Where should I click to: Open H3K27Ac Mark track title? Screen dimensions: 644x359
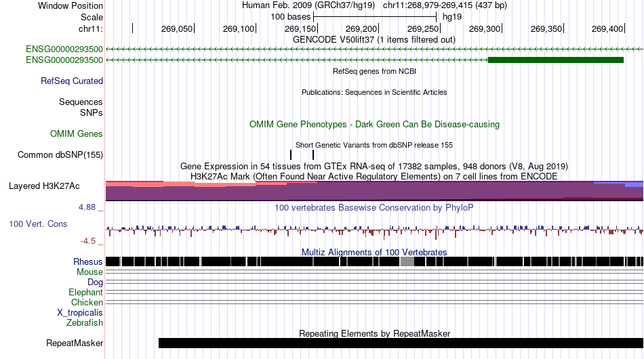pos(374,176)
